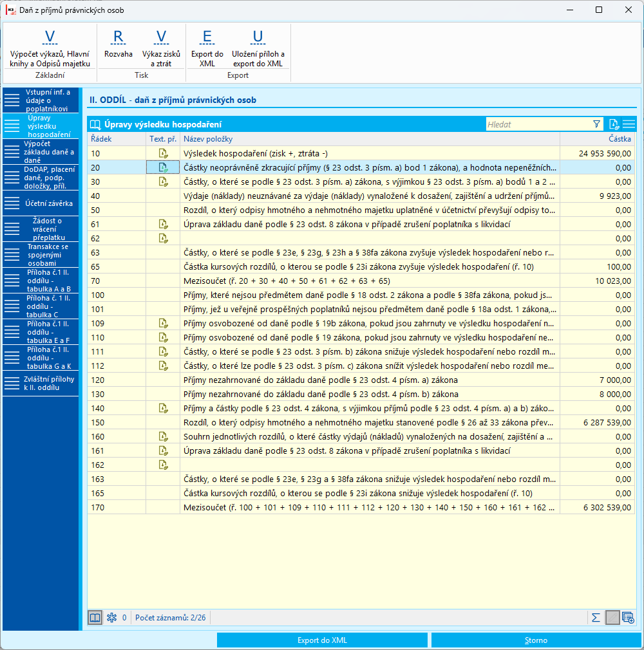
Task: Click text attachment icon in row 109
Action: (163, 323)
